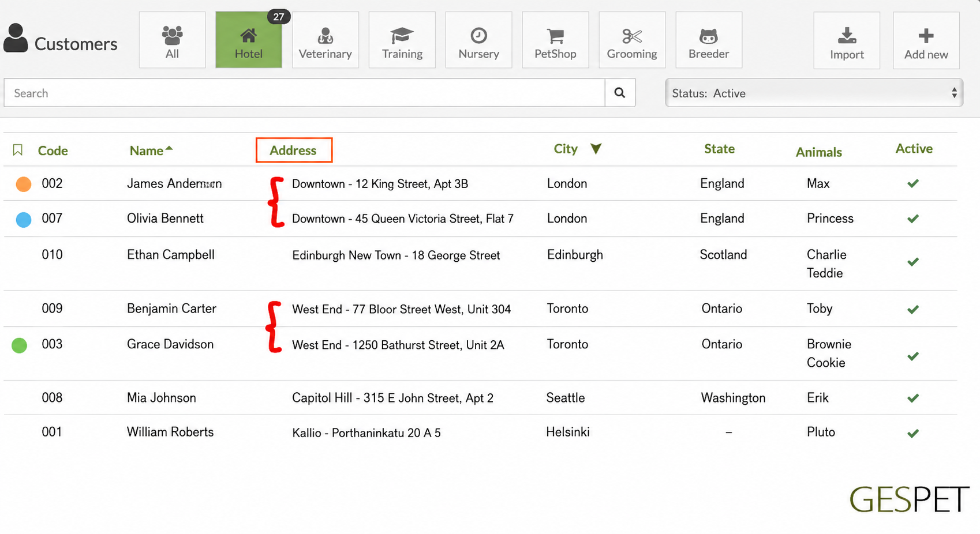Screen dimensions: 980x534
Task: Click the City descending arrow icon
Action: (596, 149)
